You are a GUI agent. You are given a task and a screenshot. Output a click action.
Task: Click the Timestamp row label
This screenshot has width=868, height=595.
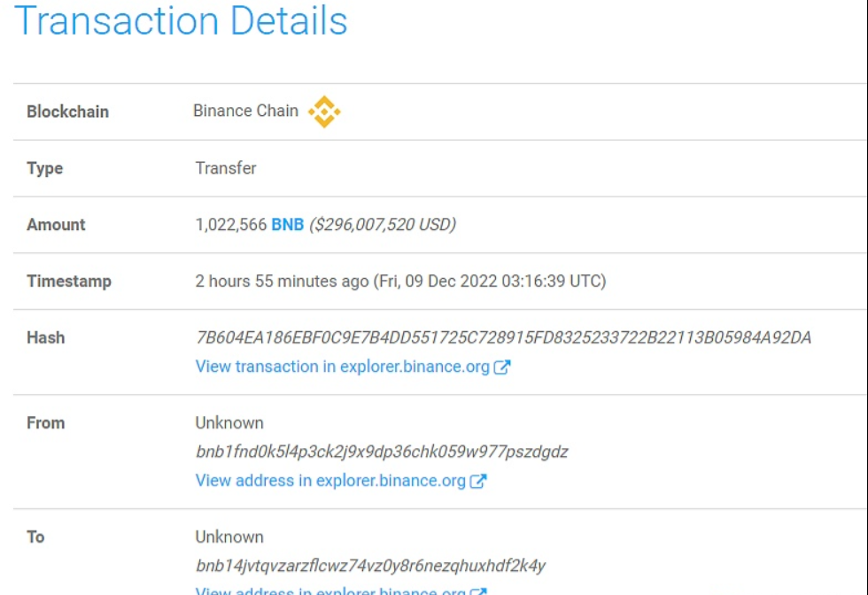tap(69, 282)
